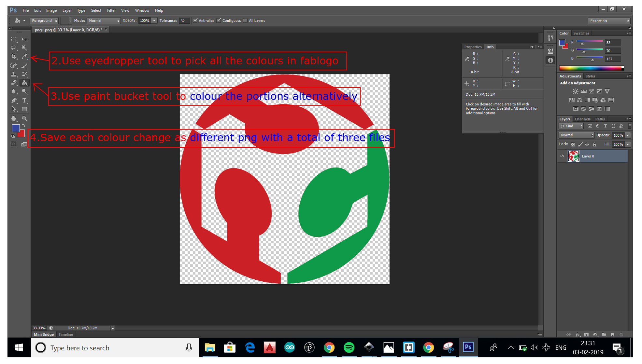
Task: Click the Tolerance value field
Action: click(183, 21)
